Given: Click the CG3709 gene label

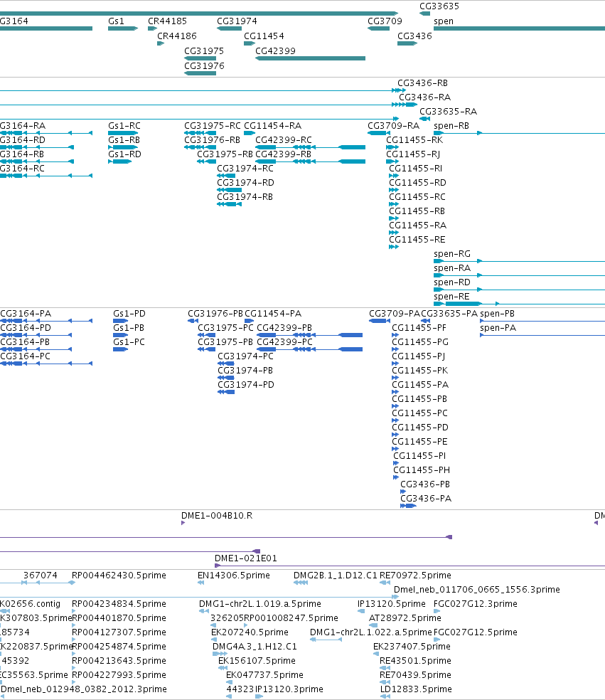Looking at the screenshot, I should click(x=385, y=21).
